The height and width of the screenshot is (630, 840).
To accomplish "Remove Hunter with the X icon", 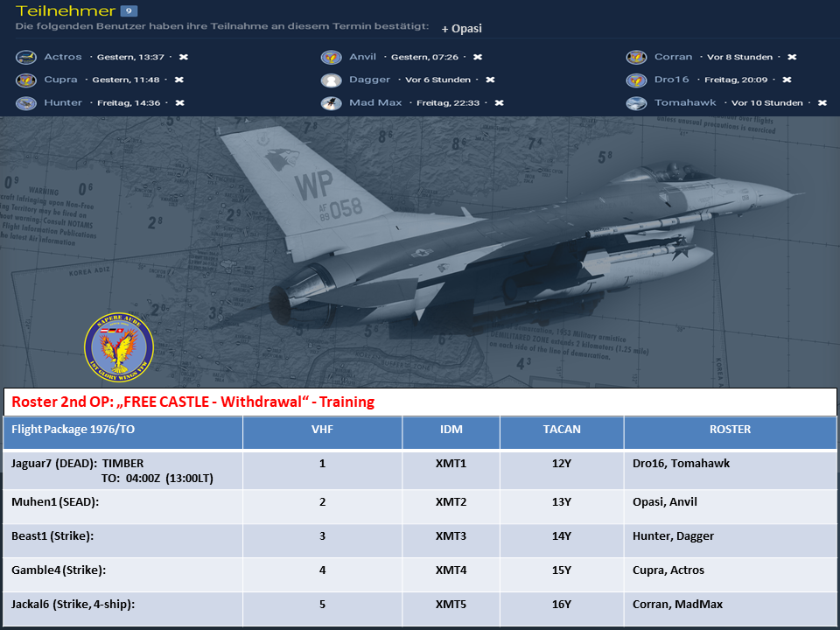I will click(x=180, y=103).
